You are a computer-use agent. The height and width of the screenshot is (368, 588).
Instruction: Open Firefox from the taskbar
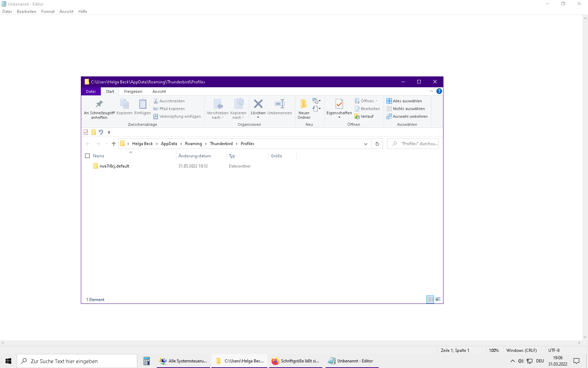[x=296, y=361]
